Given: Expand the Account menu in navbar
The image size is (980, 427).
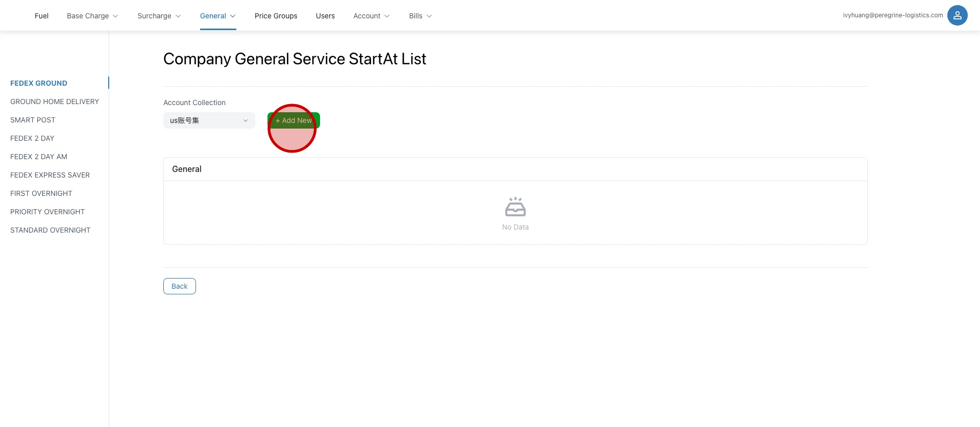Looking at the screenshot, I should coord(371,16).
